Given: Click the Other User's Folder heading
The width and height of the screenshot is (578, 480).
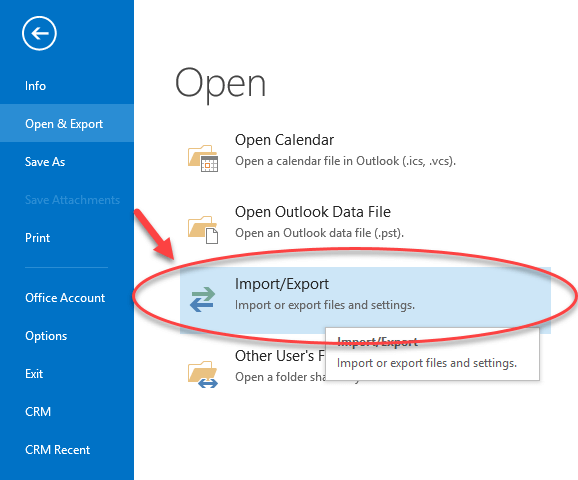Looking at the screenshot, I should (280, 356).
